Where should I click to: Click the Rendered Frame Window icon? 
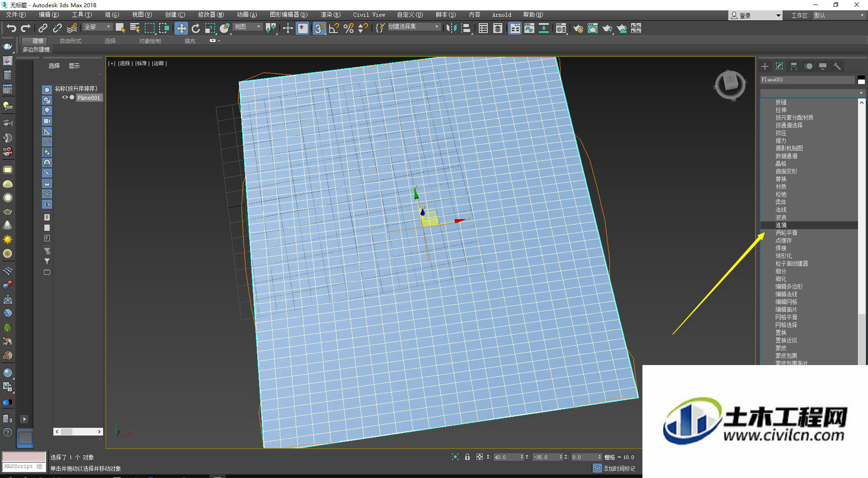[x=593, y=28]
